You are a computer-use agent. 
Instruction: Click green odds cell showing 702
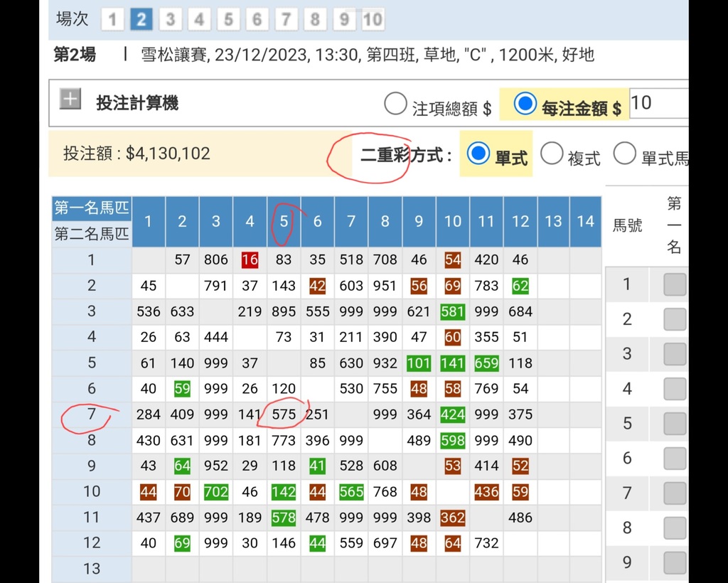[x=215, y=491]
